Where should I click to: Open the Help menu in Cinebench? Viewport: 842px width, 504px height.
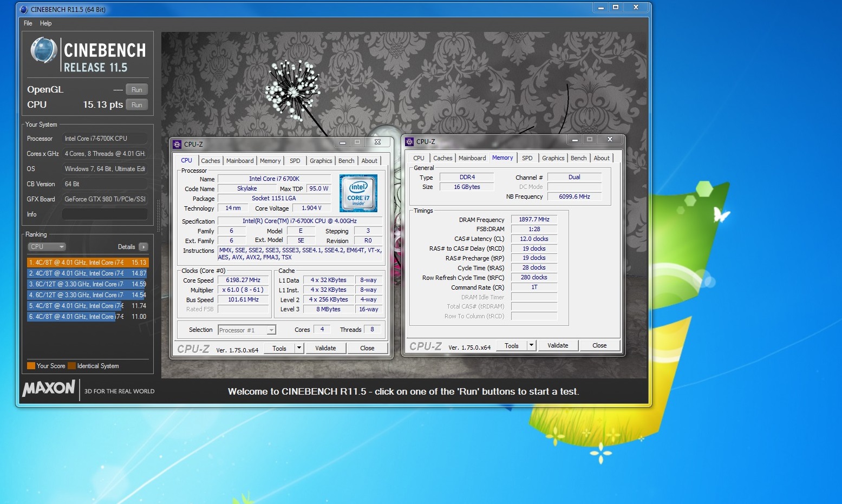tap(46, 23)
